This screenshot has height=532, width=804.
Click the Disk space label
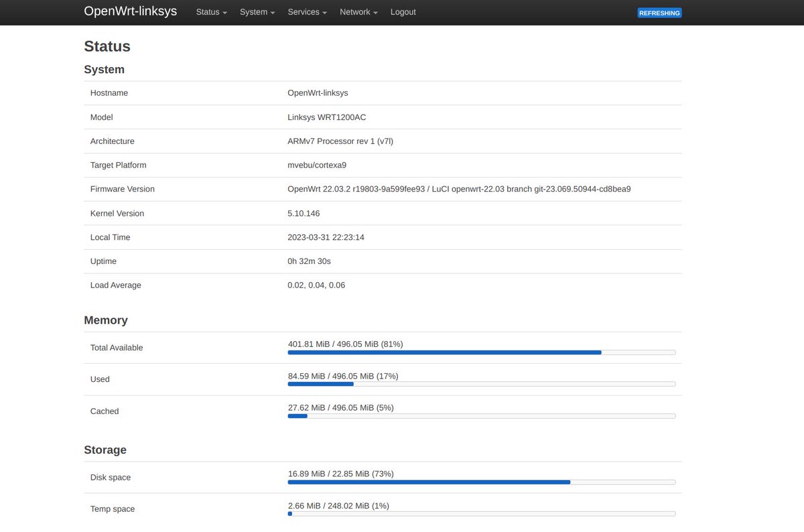click(111, 478)
